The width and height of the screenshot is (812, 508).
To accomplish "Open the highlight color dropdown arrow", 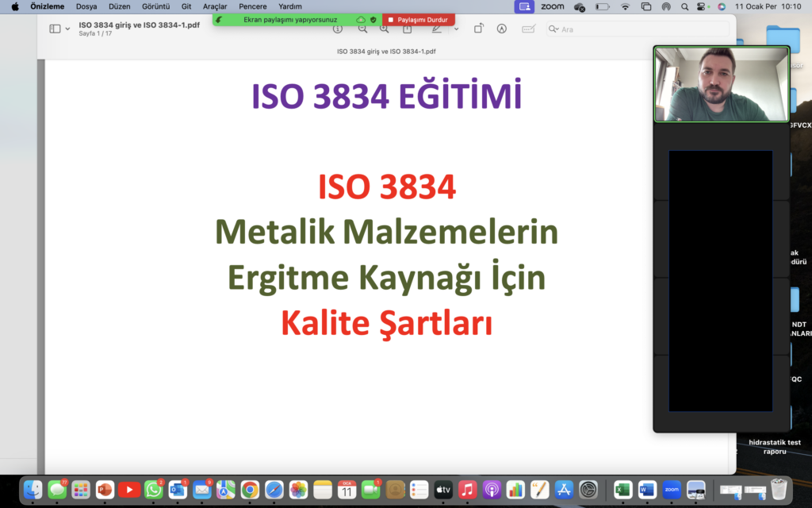I will coord(456,29).
